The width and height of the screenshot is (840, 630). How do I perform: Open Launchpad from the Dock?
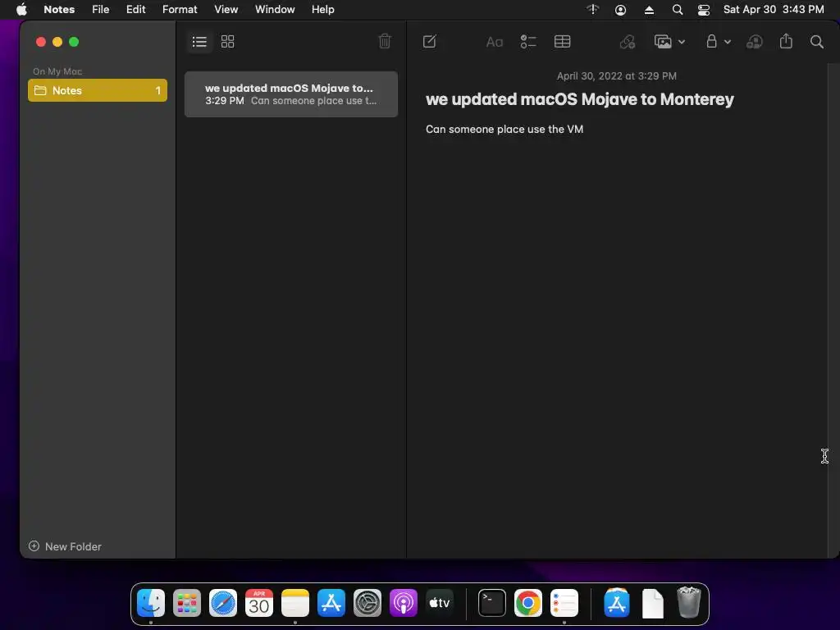coord(187,603)
